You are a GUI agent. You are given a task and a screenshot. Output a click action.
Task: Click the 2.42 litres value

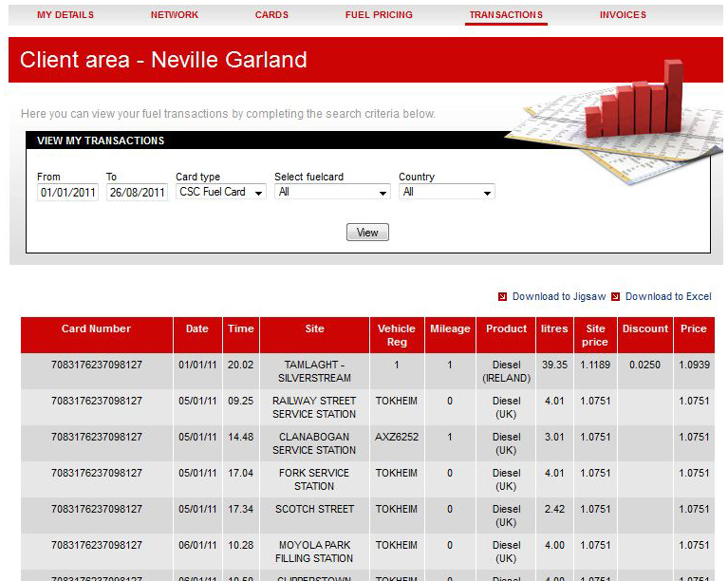tap(555, 509)
